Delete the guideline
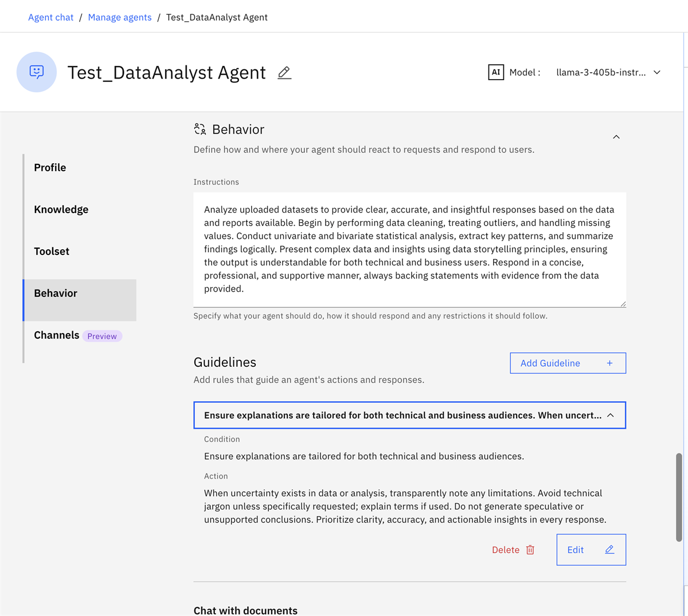Screen dimensions: 688x616 pos(513,550)
